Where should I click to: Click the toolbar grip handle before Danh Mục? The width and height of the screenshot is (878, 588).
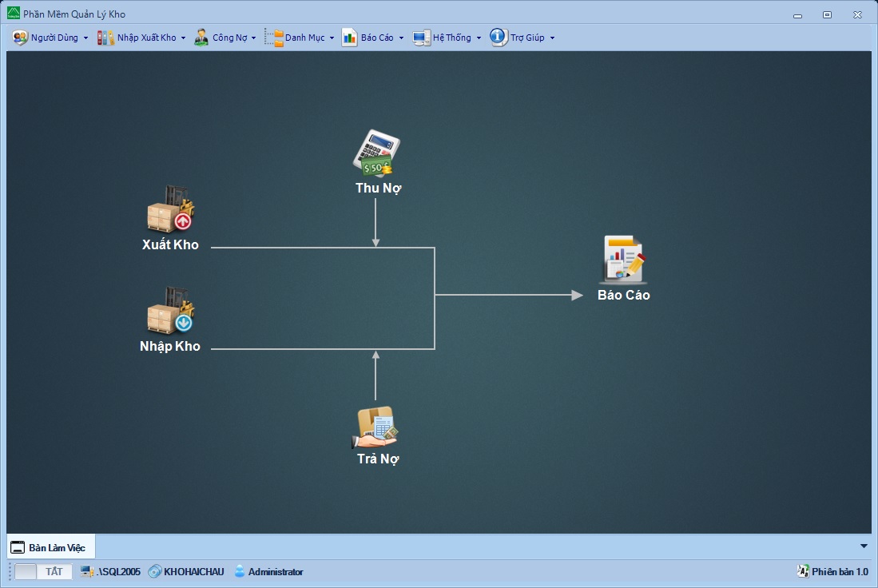click(265, 38)
